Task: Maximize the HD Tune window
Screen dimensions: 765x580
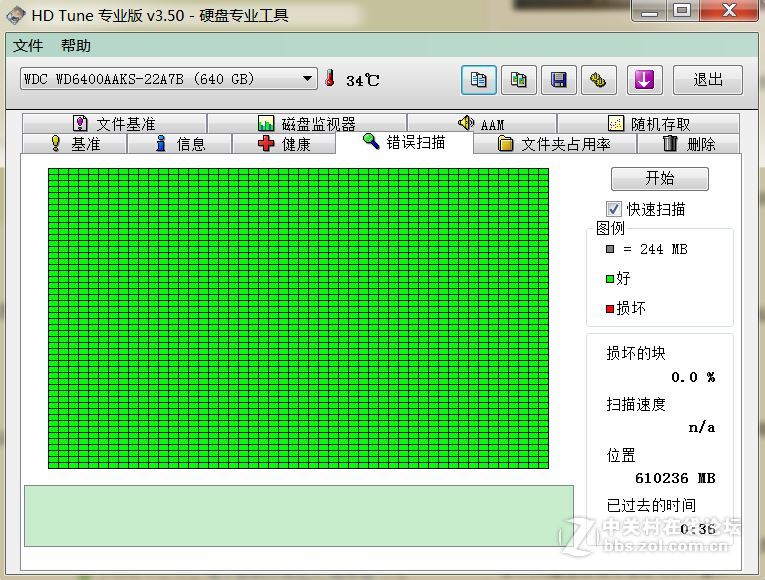Action: (x=682, y=11)
